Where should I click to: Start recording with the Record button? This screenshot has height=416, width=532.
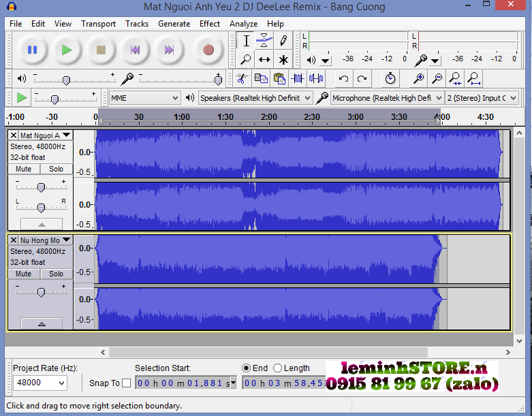[x=208, y=50]
